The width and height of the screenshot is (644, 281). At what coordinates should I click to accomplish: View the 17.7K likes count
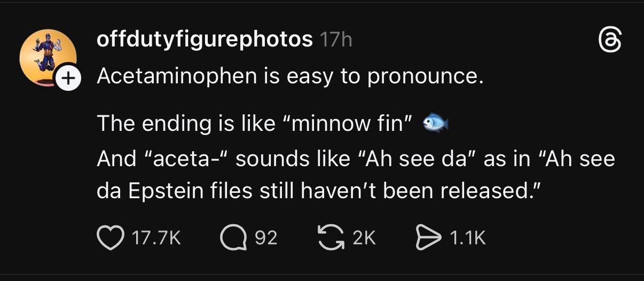click(x=156, y=238)
